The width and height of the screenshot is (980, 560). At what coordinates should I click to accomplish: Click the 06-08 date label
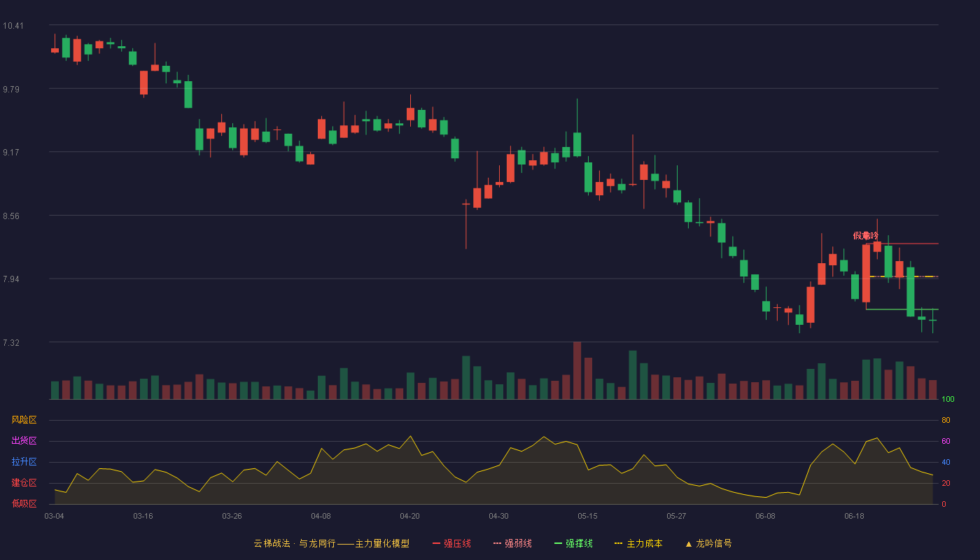tap(765, 516)
